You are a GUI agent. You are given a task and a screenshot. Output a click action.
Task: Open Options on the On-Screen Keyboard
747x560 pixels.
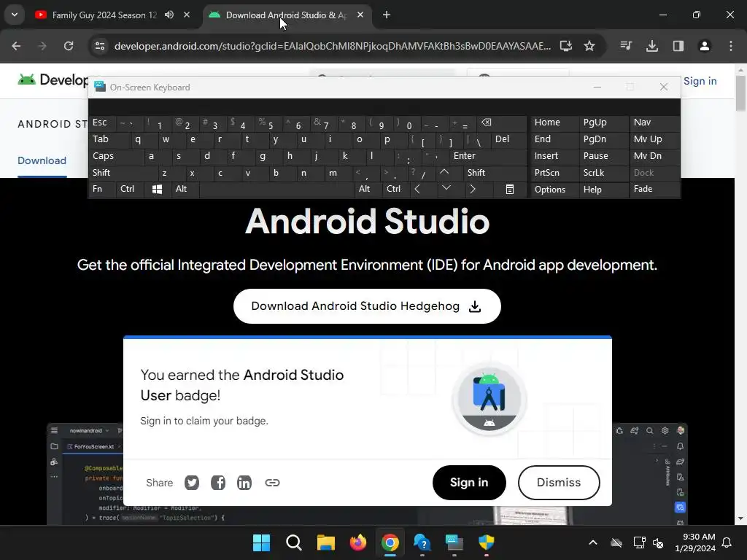(x=554, y=189)
